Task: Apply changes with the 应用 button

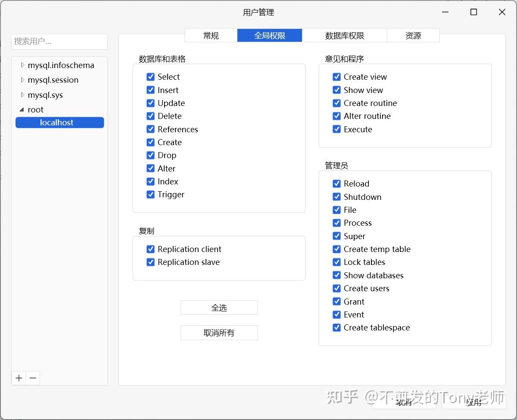Action: [474, 402]
